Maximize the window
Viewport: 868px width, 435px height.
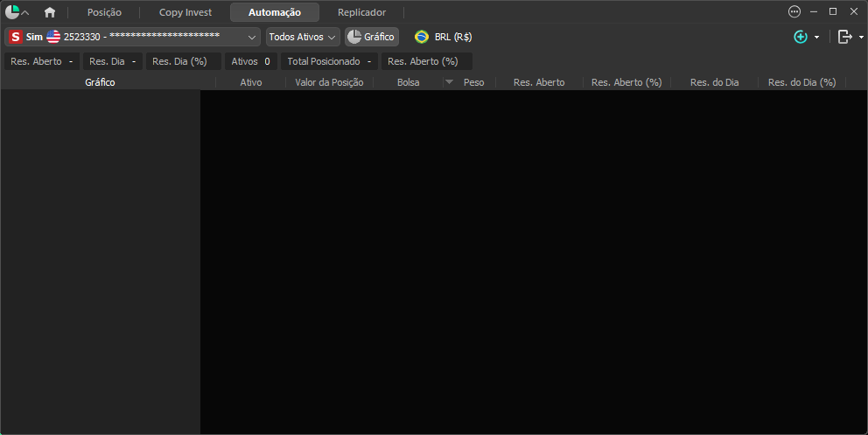(833, 11)
